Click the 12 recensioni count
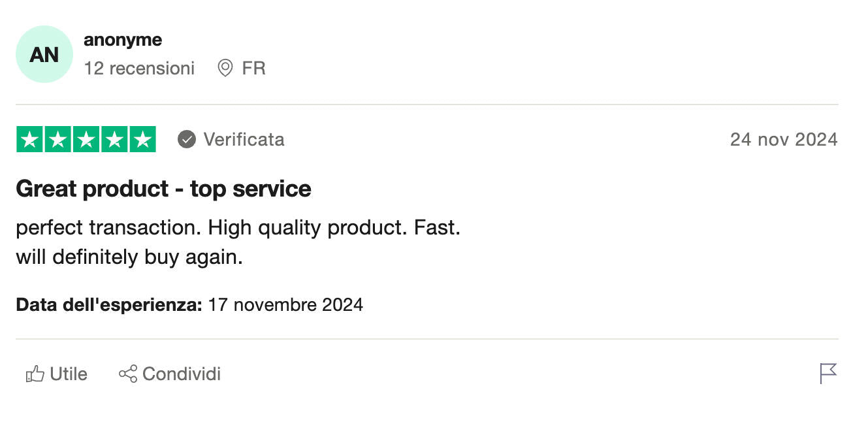868x435 pixels. pyautogui.click(x=139, y=68)
